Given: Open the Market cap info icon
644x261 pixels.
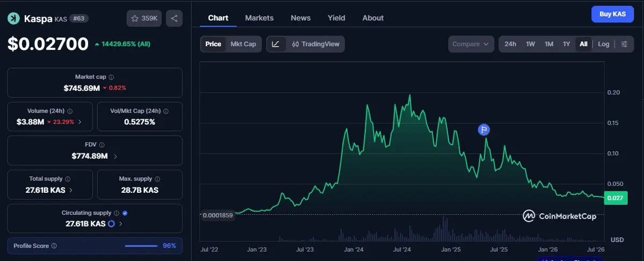Looking at the screenshot, I should click(x=111, y=77).
